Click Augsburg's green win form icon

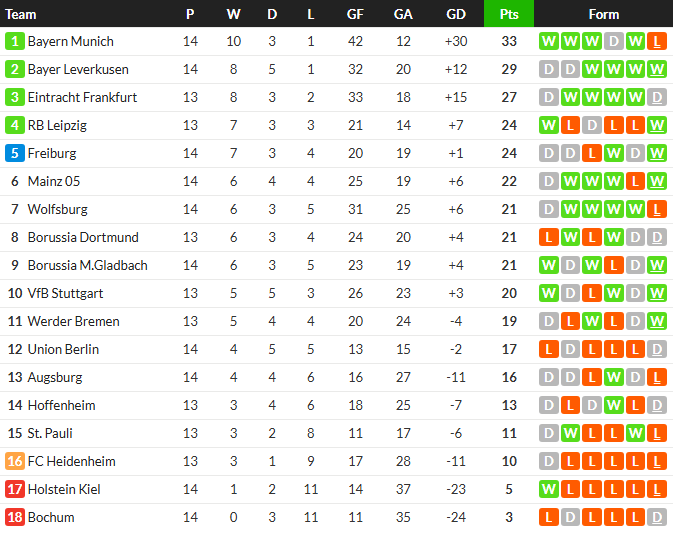pos(613,377)
